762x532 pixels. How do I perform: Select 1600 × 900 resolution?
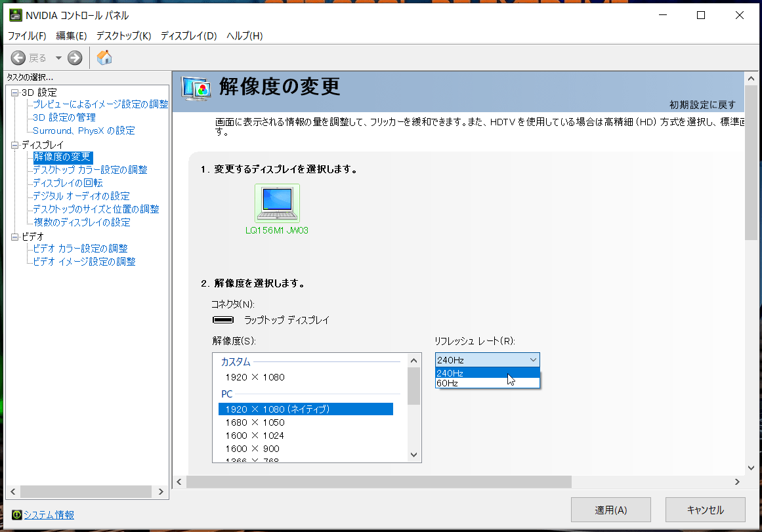(252, 449)
